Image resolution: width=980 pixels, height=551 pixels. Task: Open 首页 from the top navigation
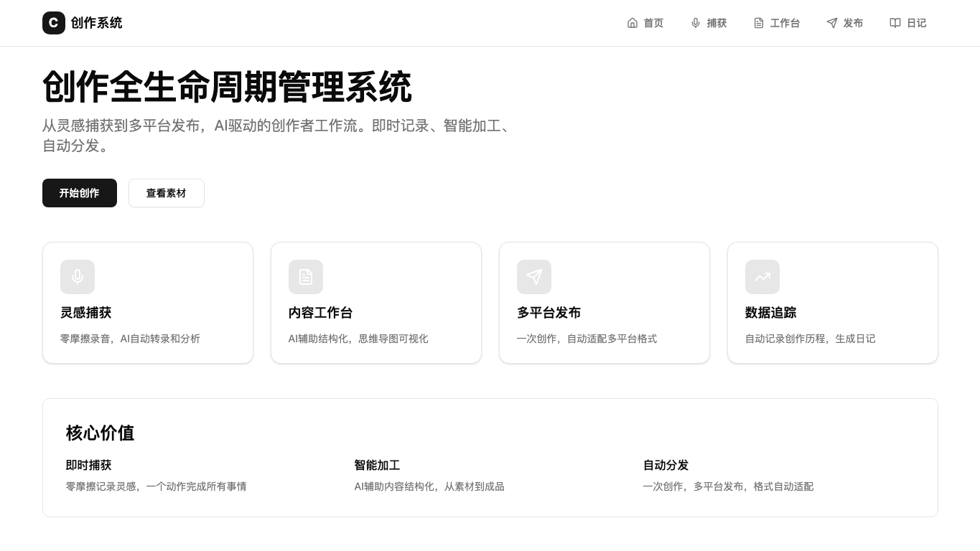click(645, 23)
